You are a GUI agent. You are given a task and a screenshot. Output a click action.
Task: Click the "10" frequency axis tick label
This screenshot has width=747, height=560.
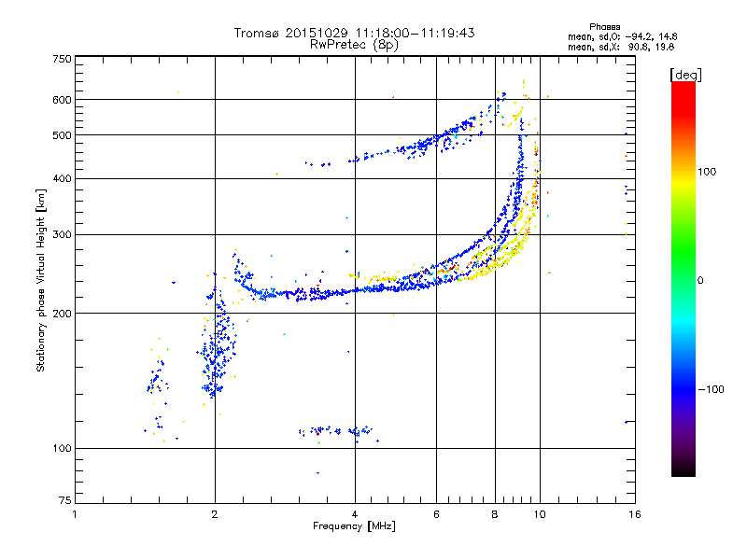(x=540, y=514)
